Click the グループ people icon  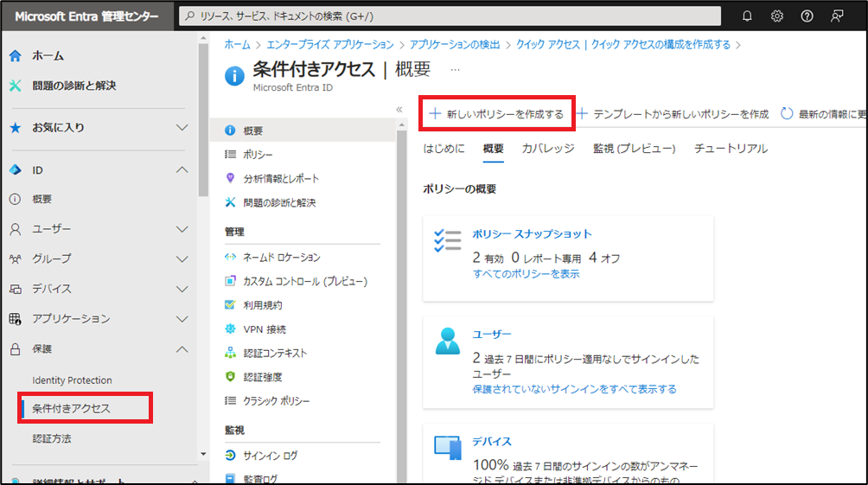pyautogui.click(x=16, y=258)
